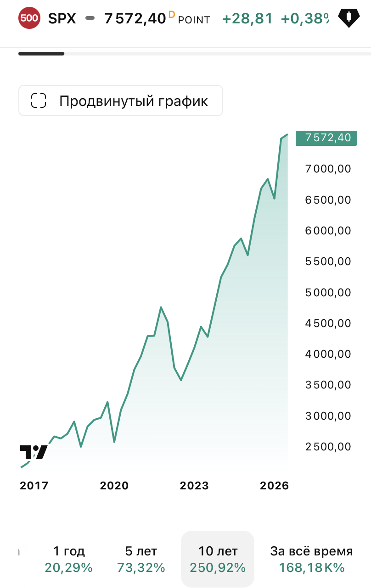Tap the orange D delayed-data indicator
Image resolution: width=371 pixels, height=588 pixels.
[x=172, y=15]
